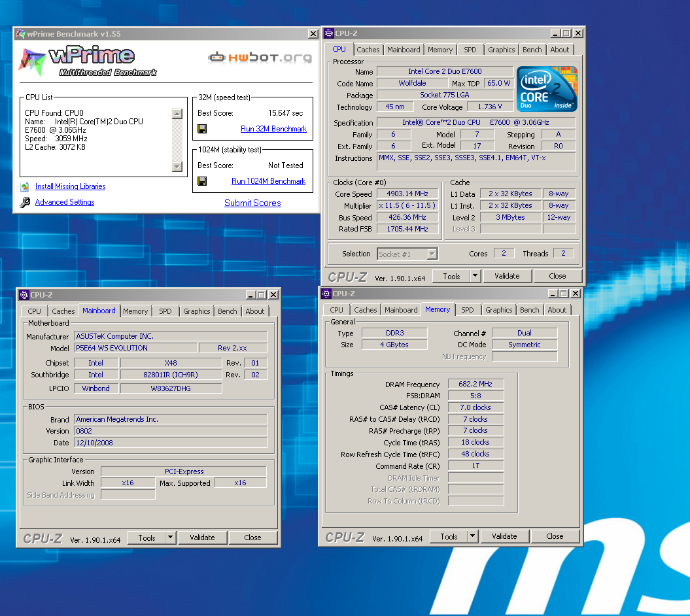Viewport: 690px width, 616px height.
Task: Click the multiplier value x 11.5
Action: click(407, 205)
